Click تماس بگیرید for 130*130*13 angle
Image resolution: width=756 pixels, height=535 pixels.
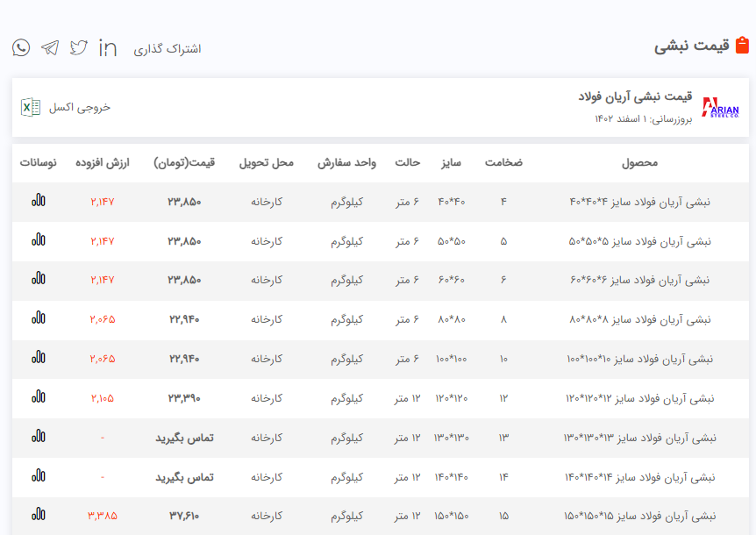184,438
